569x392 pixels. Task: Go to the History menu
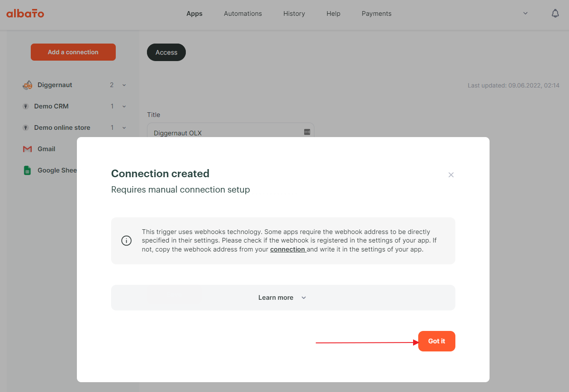[x=294, y=14]
